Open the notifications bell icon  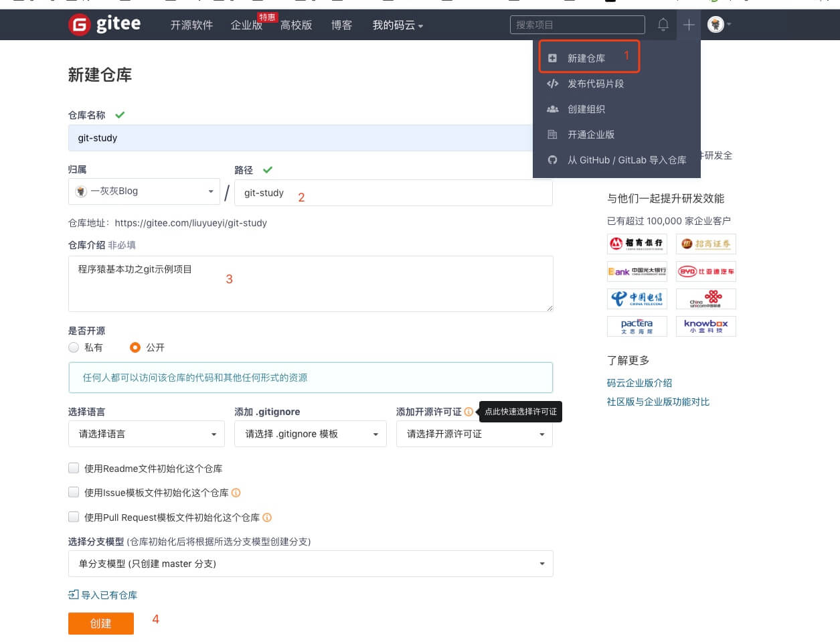[x=663, y=25]
